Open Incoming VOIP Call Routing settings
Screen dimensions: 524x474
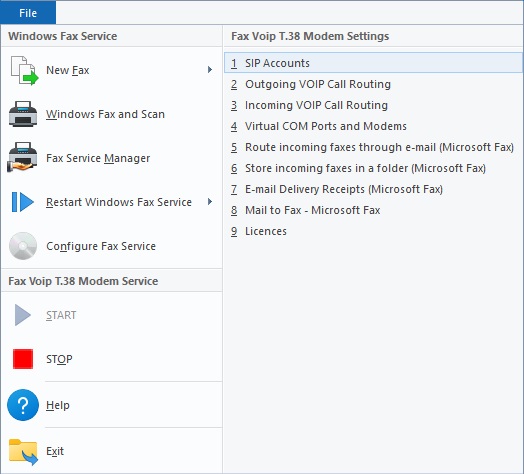(x=373, y=105)
